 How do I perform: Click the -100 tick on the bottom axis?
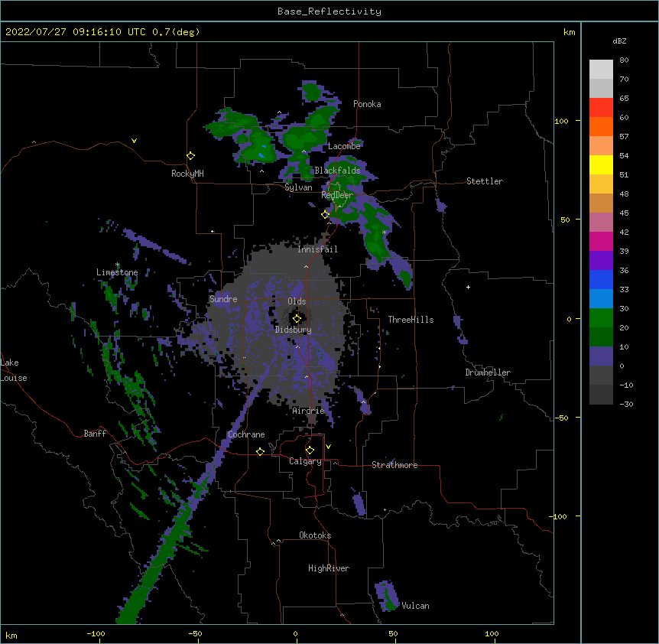pos(96,633)
